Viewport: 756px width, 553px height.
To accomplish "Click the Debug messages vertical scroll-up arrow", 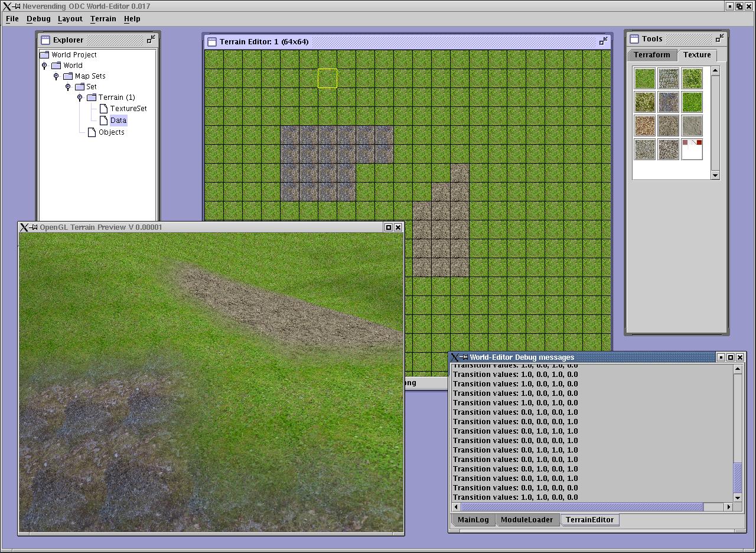I will (738, 369).
